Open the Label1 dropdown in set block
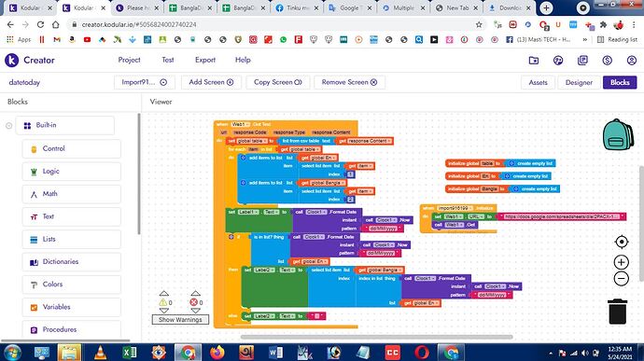This screenshot has height=361, width=644. (x=248, y=212)
